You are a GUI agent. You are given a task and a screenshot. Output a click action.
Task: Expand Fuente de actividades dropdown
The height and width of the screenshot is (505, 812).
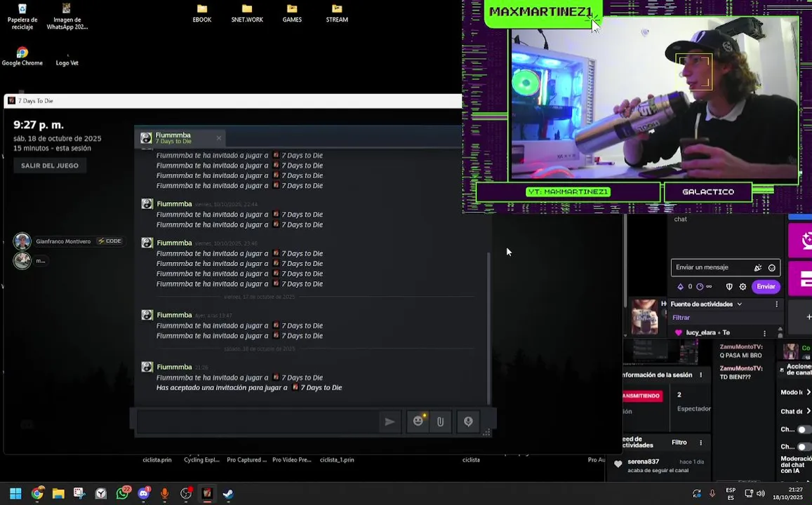pos(740,304)
